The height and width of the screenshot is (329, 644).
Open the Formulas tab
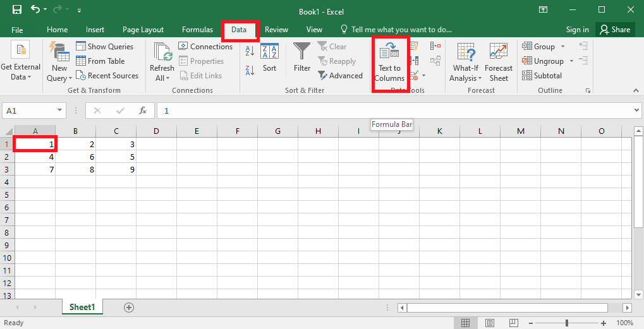click(x=198, y=30)
